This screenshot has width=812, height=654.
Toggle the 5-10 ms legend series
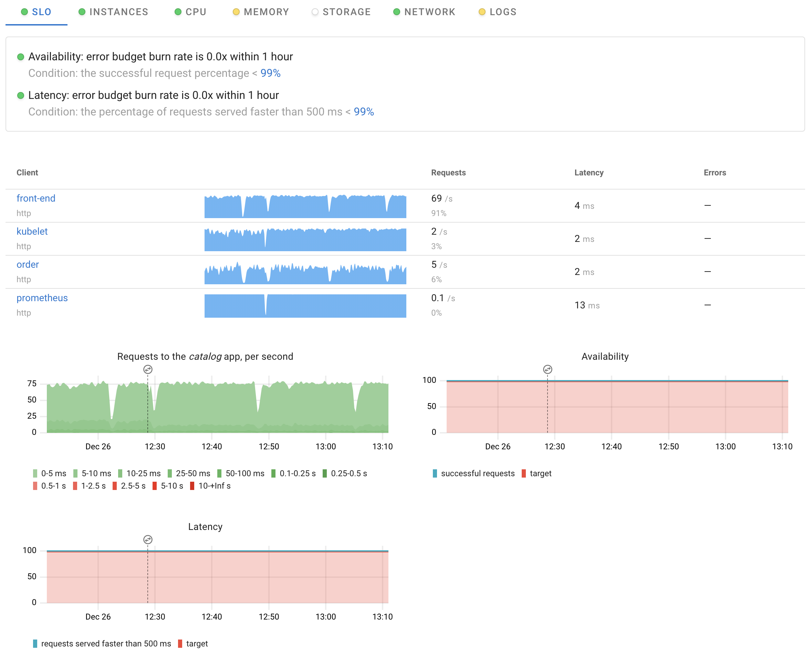(x=92, y=473)
